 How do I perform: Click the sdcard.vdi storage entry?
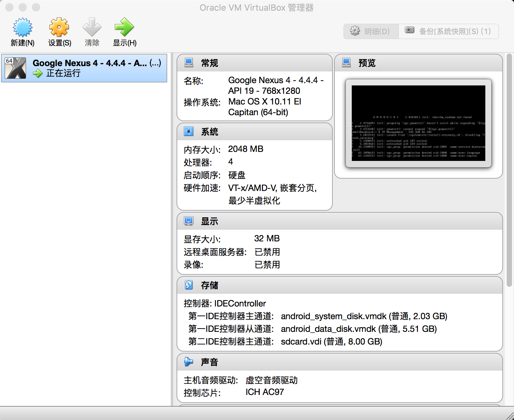[x=331, y=342]
